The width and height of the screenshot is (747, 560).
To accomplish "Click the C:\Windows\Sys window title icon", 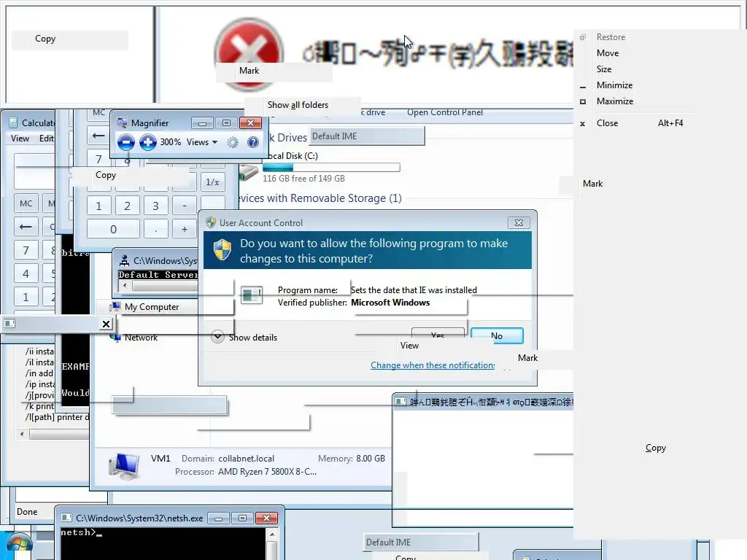I will (124, 260).
